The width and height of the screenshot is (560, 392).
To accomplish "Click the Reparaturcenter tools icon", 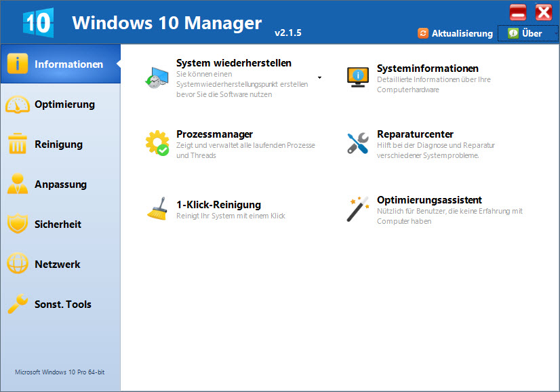I will point(357,143).
